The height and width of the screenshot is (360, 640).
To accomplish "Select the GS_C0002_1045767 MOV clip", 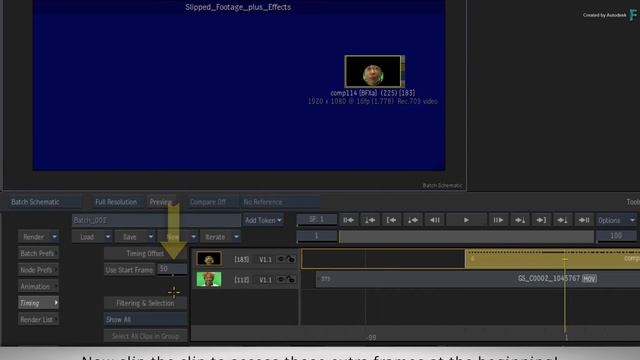I will tap(478, 279).
